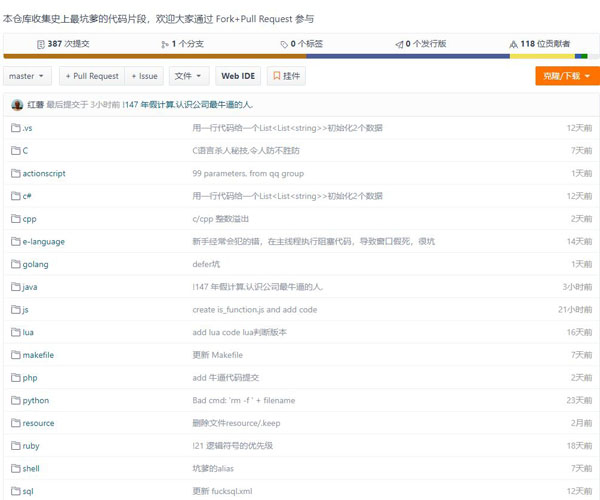600x500 pixels.
Task: Click the yellow segment of language bar
Action: 542,56
